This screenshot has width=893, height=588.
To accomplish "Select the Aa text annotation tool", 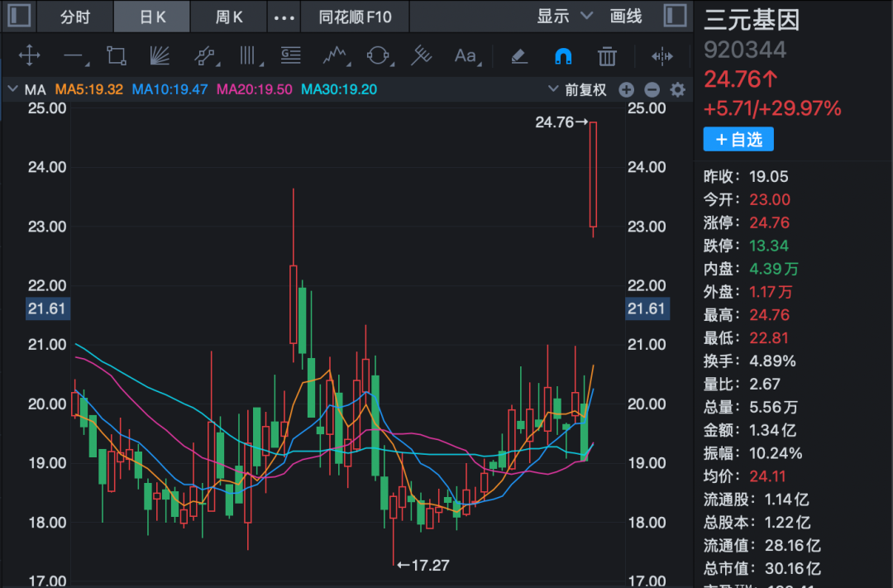I will 466,56.
